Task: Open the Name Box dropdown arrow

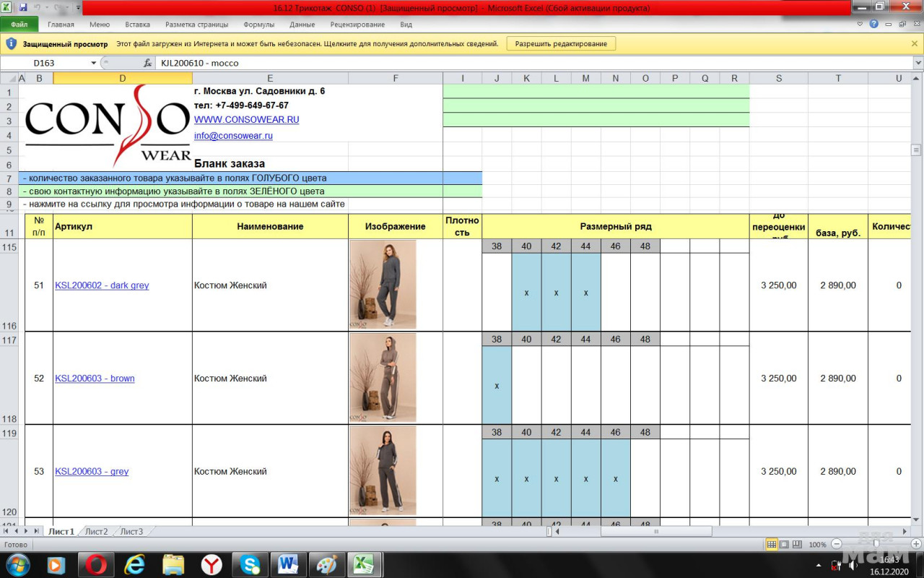Action: pyautogui.click(x=93, y=63)
